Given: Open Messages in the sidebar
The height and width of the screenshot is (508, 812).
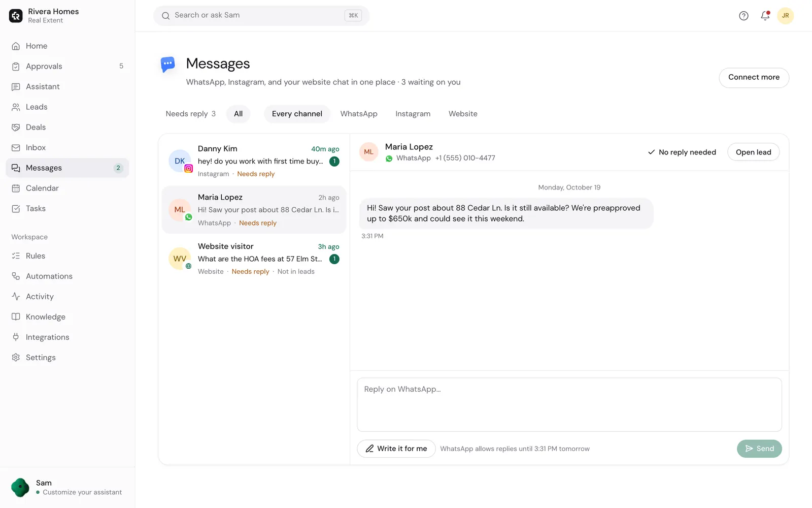Looking at the screenshot, I should pyautogui.click(x=67, y=168).
